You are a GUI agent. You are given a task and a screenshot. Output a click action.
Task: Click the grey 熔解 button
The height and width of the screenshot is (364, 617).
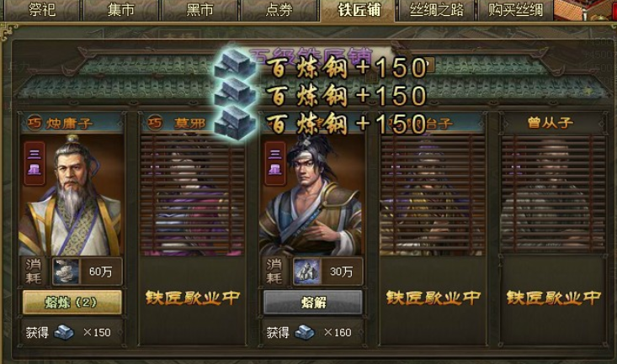pyautogui.click(x=313, y=302)
